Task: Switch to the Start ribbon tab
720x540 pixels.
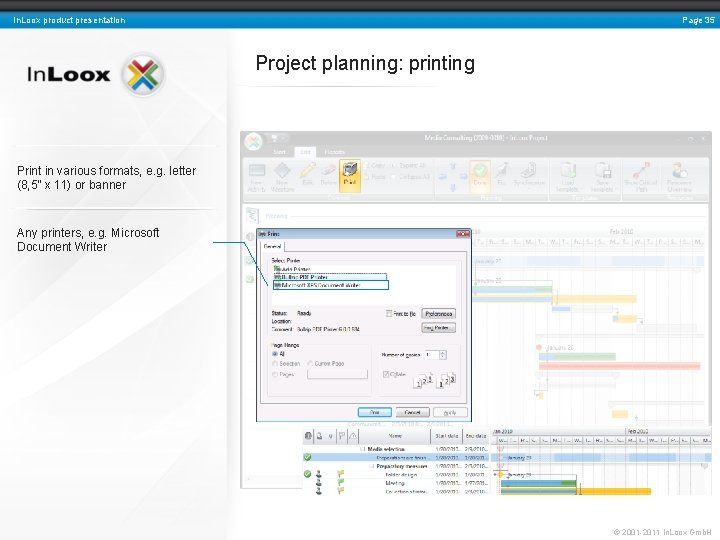Action: [280, 152]
